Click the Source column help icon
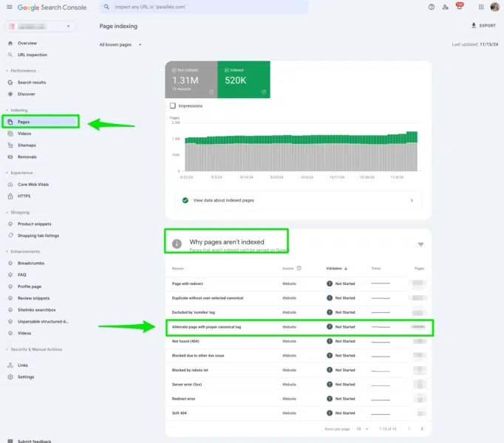Screen dimensions: 504x443 pos(299,268)
